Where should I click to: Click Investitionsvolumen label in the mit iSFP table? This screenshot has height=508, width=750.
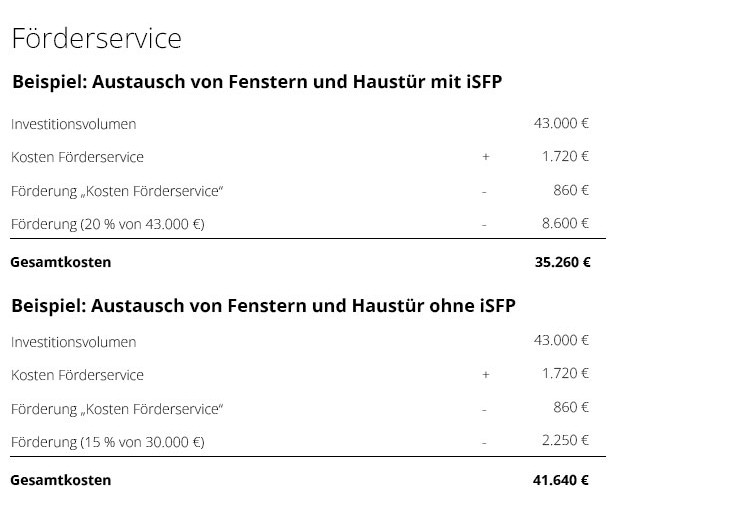(73, 124)
